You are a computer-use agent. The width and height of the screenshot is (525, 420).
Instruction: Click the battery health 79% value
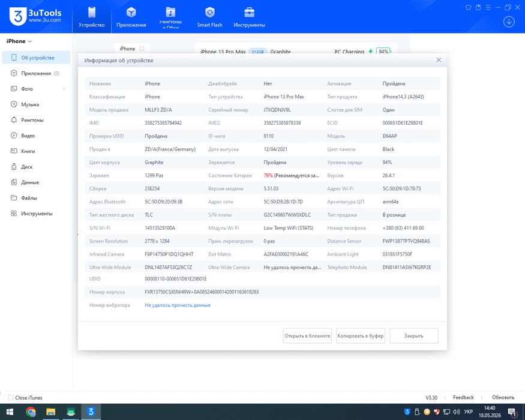tap(268, 176)
